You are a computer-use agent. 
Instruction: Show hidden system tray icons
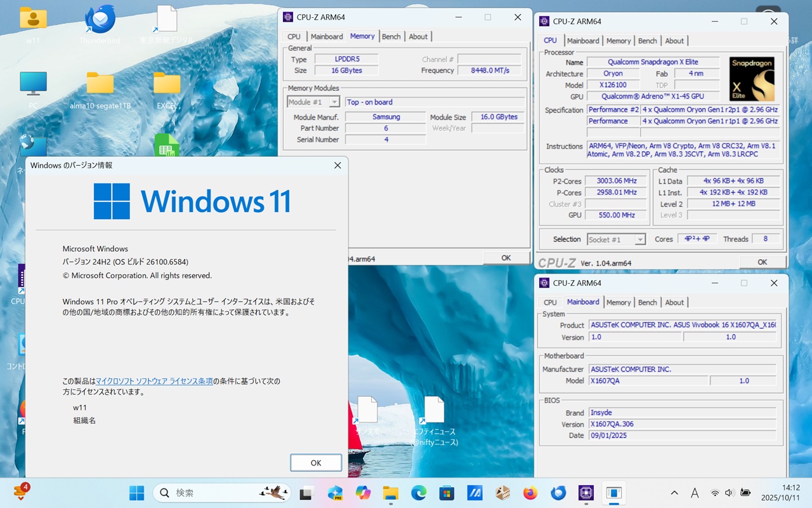674,493
